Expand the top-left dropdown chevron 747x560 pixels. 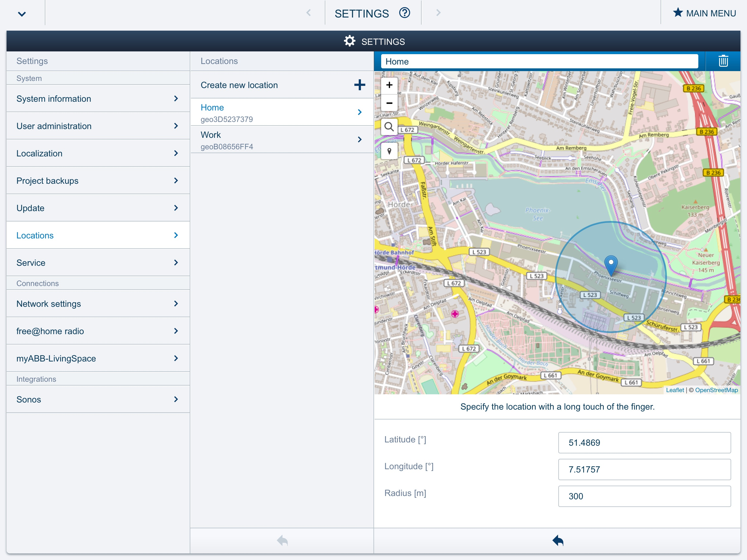pyautogui.click(x=22, y=14)
